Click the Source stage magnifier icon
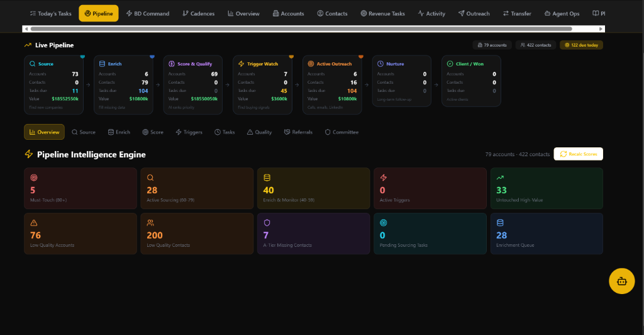This screenshot has width=644, height=335. tap(33, 64)
